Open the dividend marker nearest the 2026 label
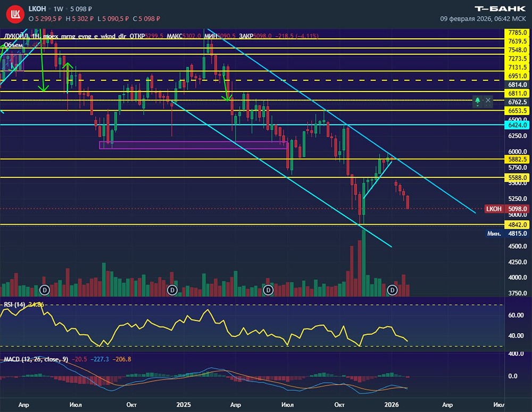Image resolution: width=532 pixels, height=412 pixels. click(392, 290)
